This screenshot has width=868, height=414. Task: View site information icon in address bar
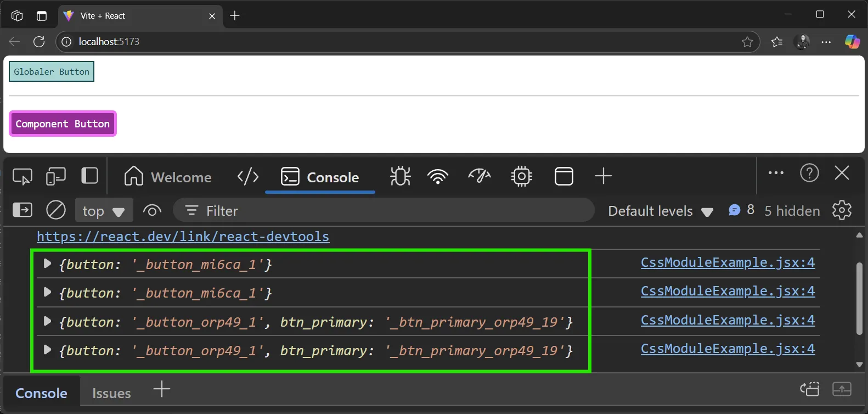66,42
